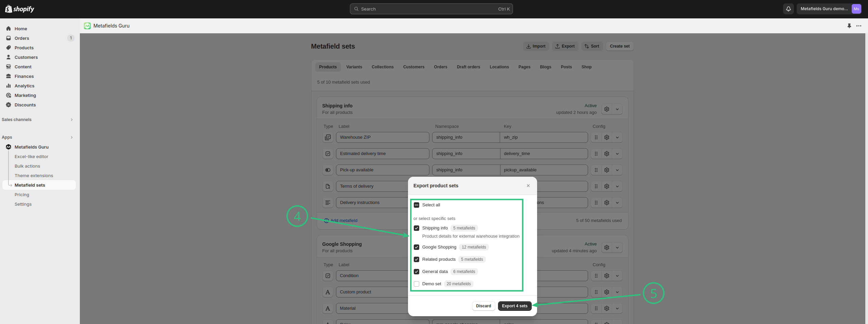
Task: Expand the Google Shopping set dropdown
Action: (x=617, y=248)
